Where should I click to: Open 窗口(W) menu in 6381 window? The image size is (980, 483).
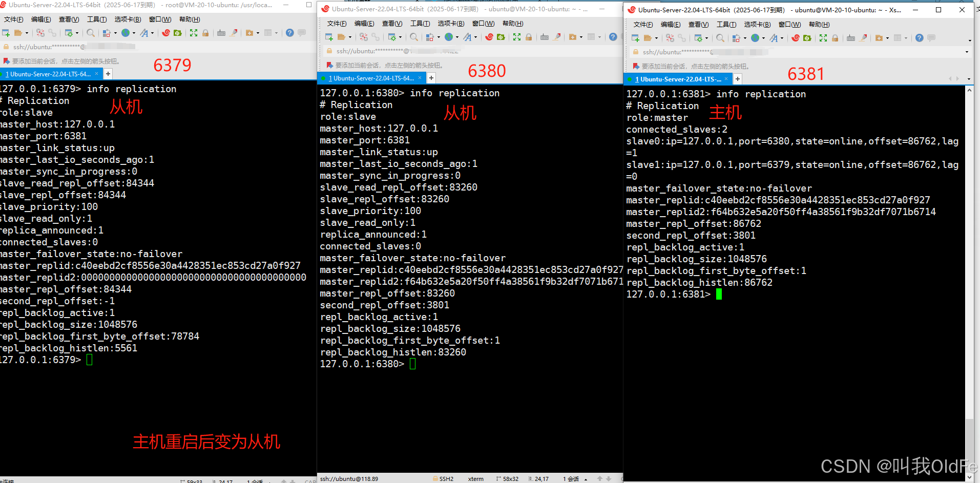coord(789,25)
